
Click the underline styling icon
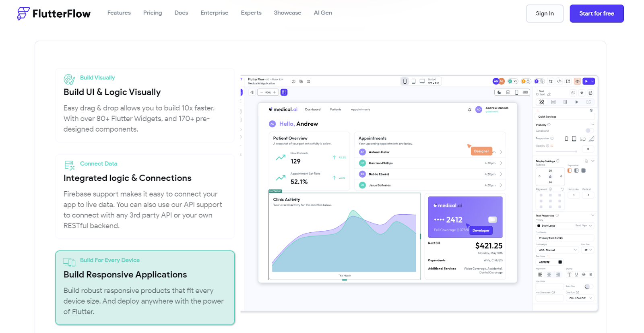pos(576,275)
